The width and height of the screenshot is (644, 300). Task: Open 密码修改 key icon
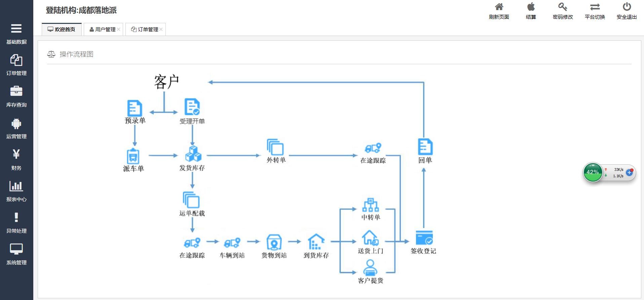pyautogui.click(x=563, y=7)
